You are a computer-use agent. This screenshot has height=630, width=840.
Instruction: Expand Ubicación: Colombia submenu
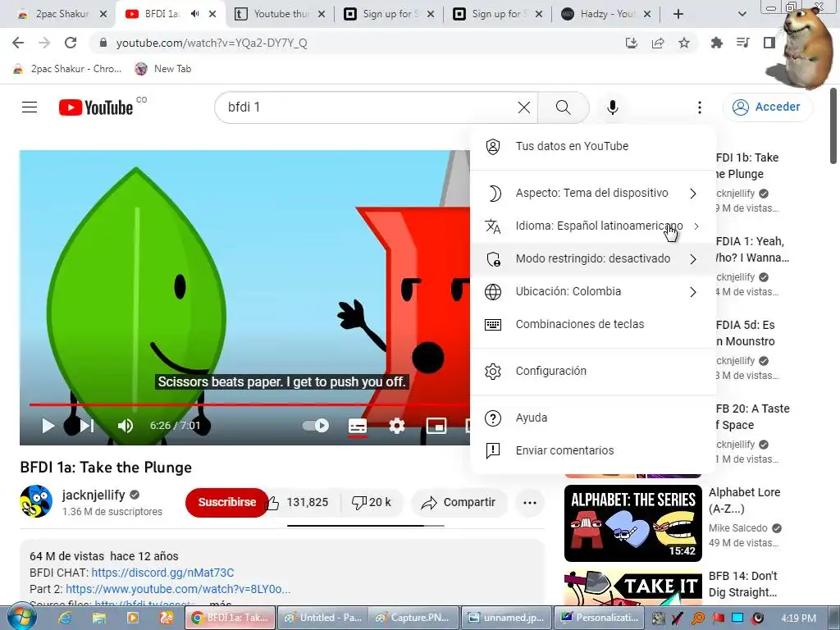[x=593, y=291]
